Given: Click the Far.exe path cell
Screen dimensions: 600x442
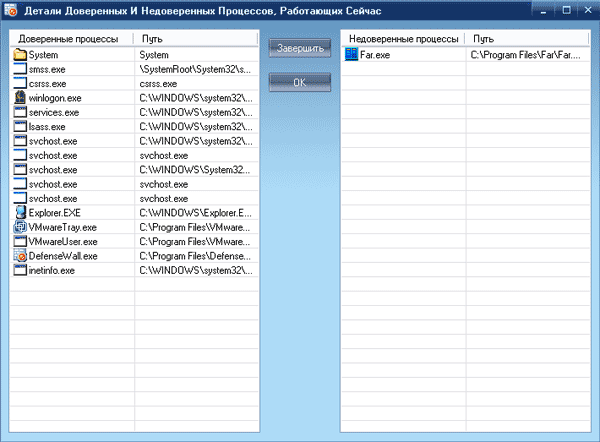Looking at the screenshot, I should coord(528,55).
